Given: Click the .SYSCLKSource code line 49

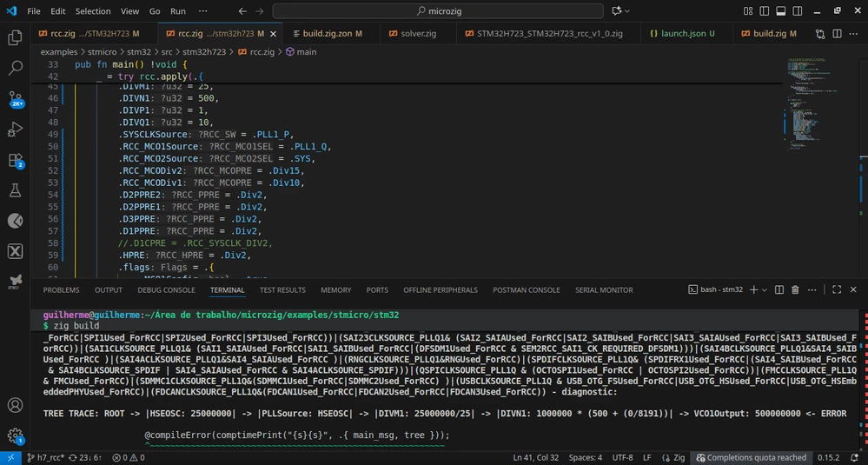Looking at the screenshot, I should pyautogui.click(x=205, y=135).
